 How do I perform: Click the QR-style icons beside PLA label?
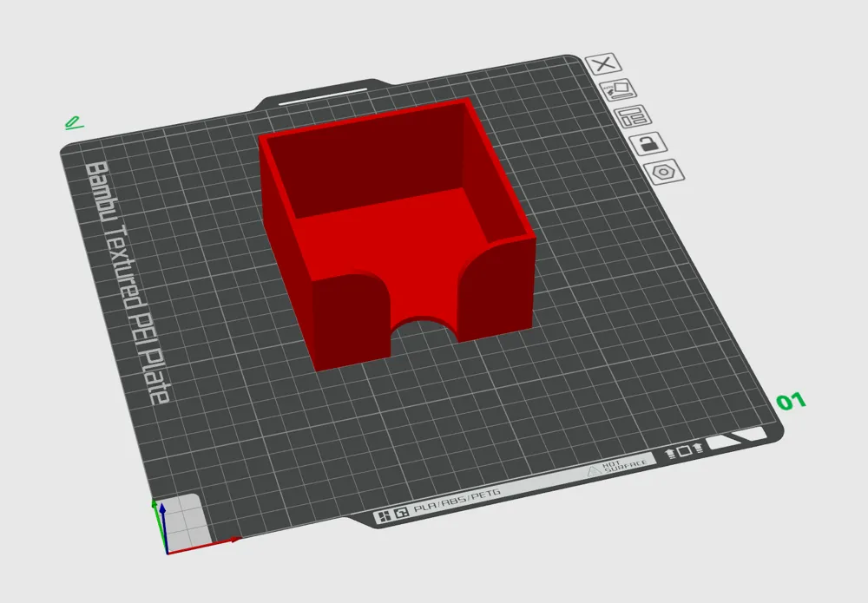(391, 515)
